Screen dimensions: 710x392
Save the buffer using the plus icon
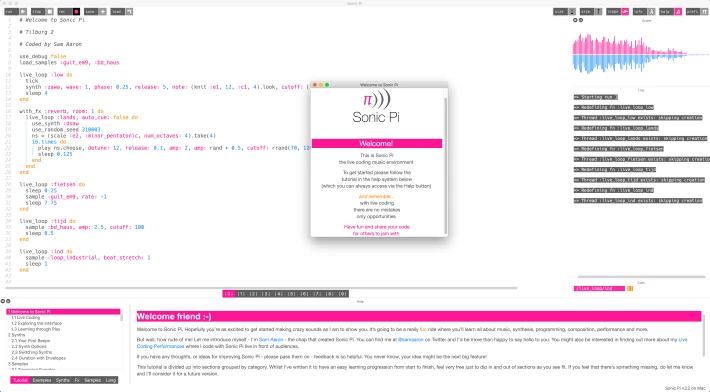(x=103, y=11)
